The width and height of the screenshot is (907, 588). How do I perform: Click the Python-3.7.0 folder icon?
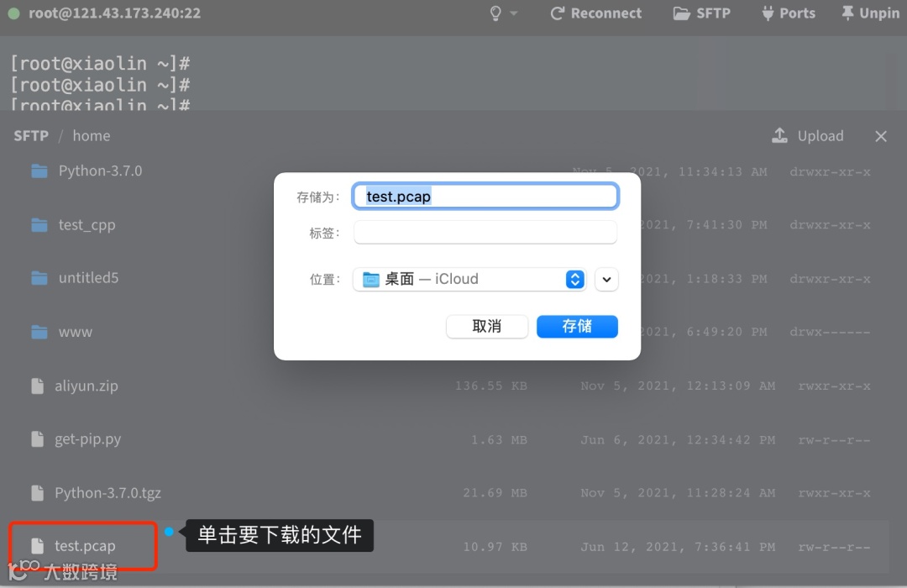point(39,171)
